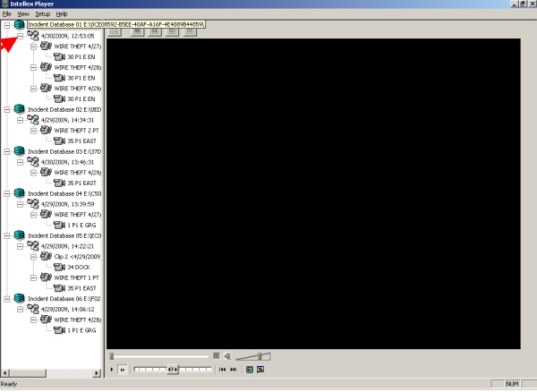Toggle the audio mute speaker icon
The image size is (537, 392).
tap(227, 356)
